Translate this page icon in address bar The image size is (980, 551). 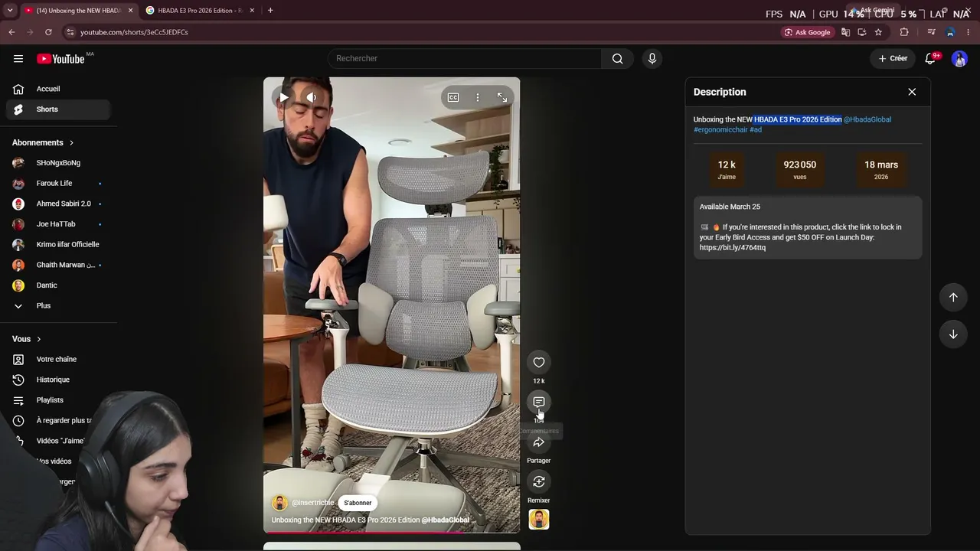click(845, 32)
